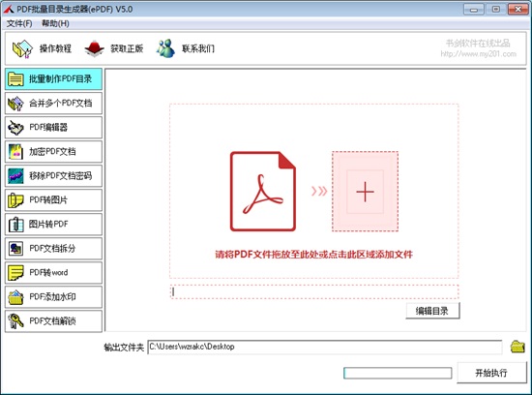Click the PDF文档解锁 keys icon

coord(15,321)
